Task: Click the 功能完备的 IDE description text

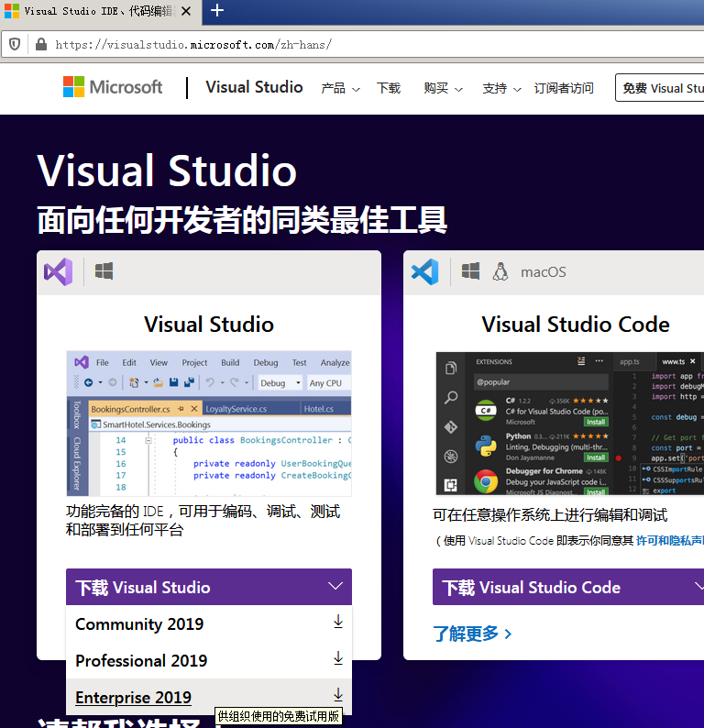Action: [x=203, y=521]
